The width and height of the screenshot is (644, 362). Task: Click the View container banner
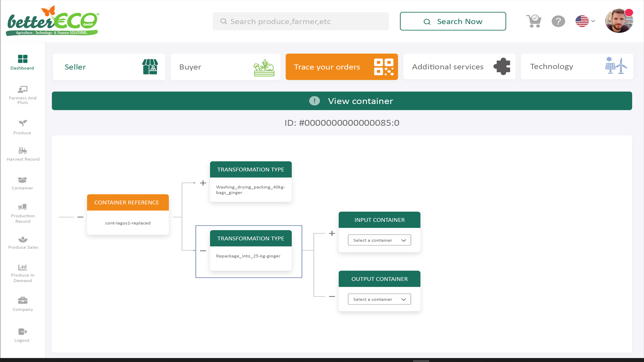tap(342, 101)
